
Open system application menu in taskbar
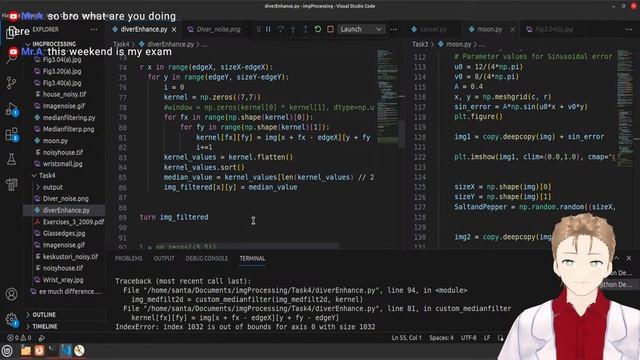tap(7, 350)
